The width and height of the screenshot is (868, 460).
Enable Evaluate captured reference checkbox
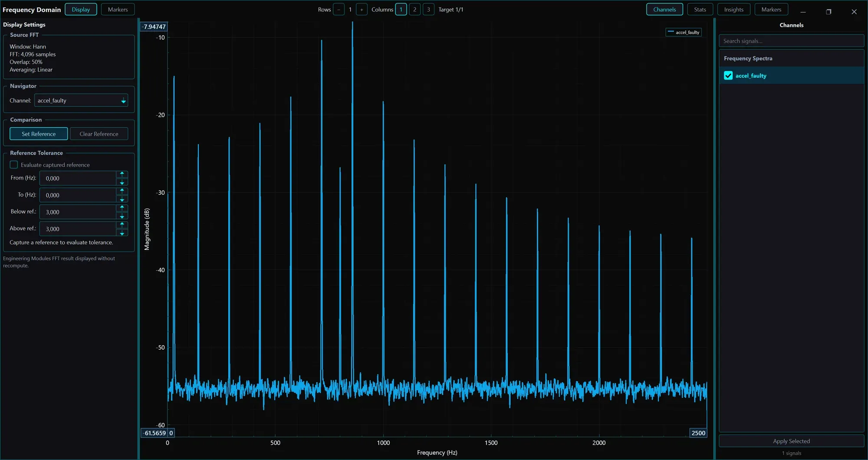pos(14,165)
